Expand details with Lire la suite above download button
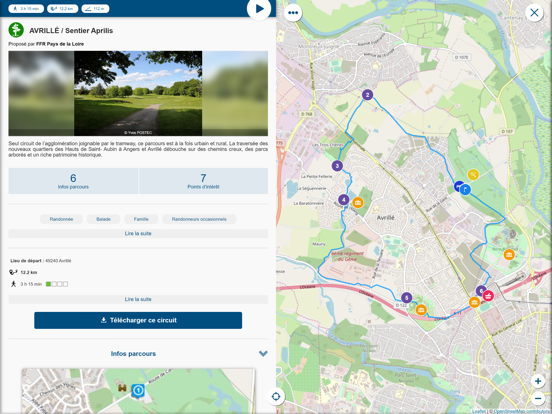 tap(138, 299)
